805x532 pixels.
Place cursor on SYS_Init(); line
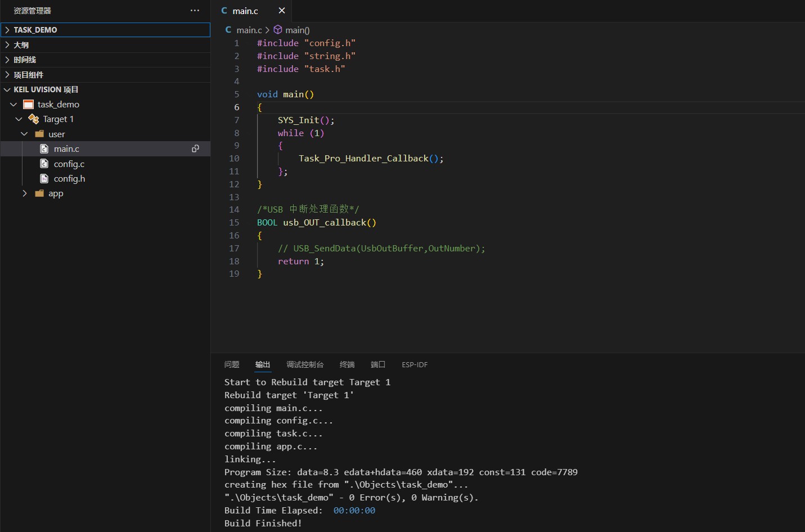(x=306, y=120)
